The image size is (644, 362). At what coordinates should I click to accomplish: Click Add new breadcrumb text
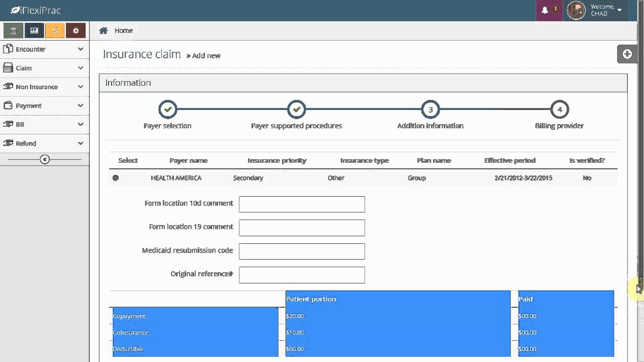tap(206, 56)
